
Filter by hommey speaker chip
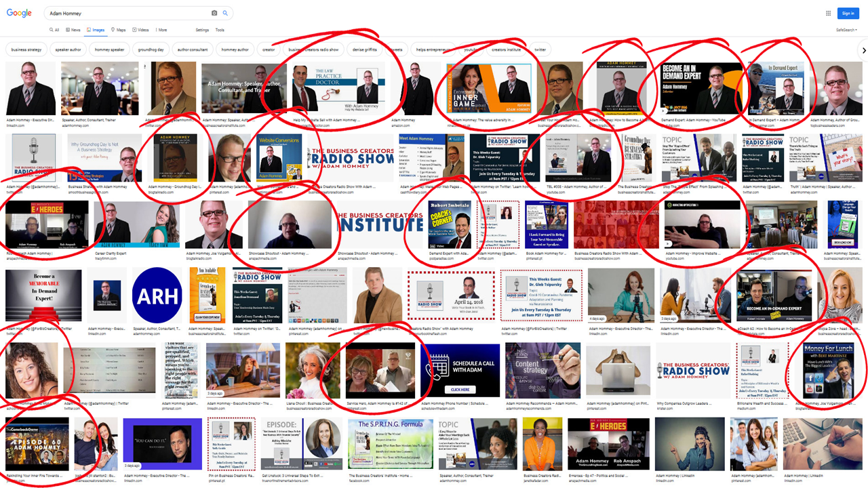click(110, 50)
